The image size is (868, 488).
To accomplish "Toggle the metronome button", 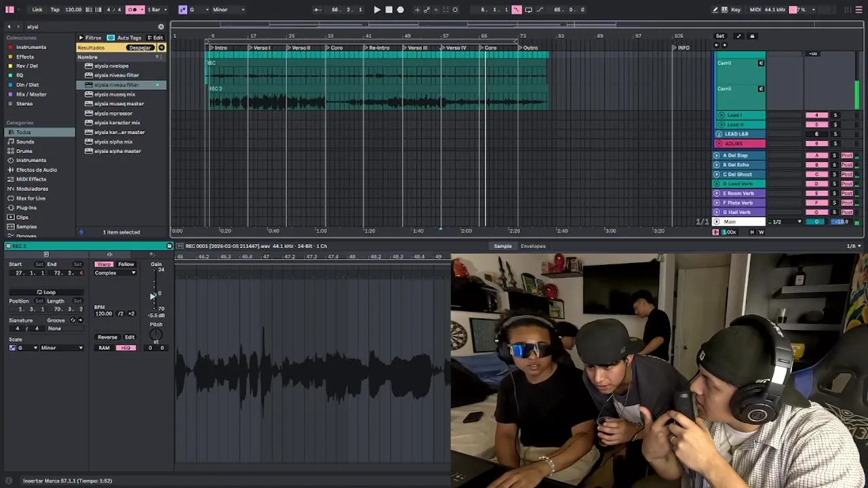I will 132,9.
